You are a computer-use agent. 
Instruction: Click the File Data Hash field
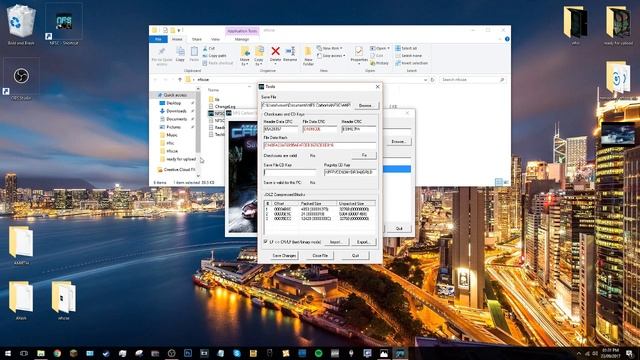320,145
